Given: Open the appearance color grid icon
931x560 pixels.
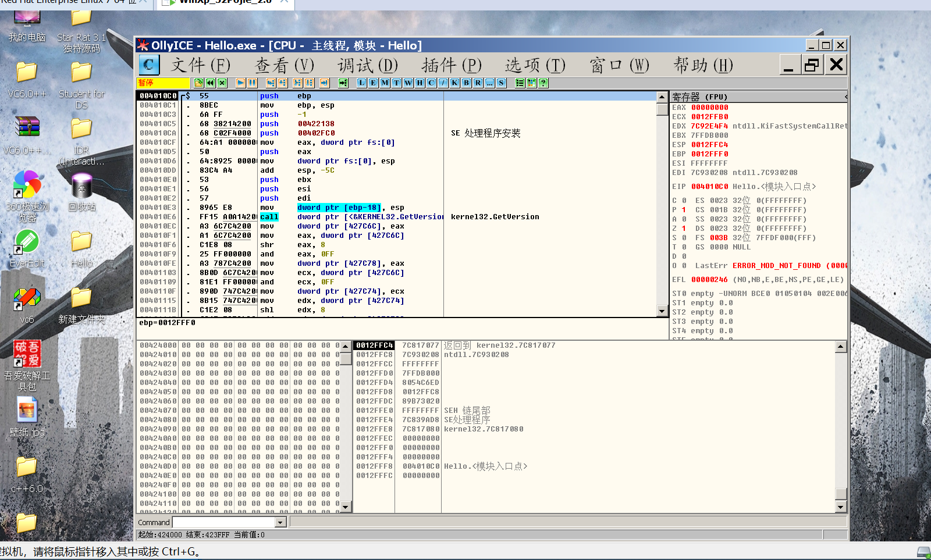Looking at the screenshot, I should click(x=532, y=83).
